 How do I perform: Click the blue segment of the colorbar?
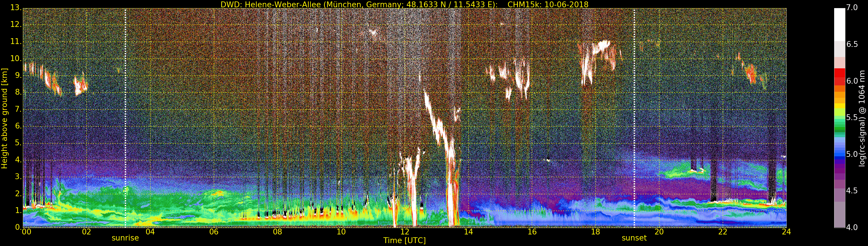(839, 154)
